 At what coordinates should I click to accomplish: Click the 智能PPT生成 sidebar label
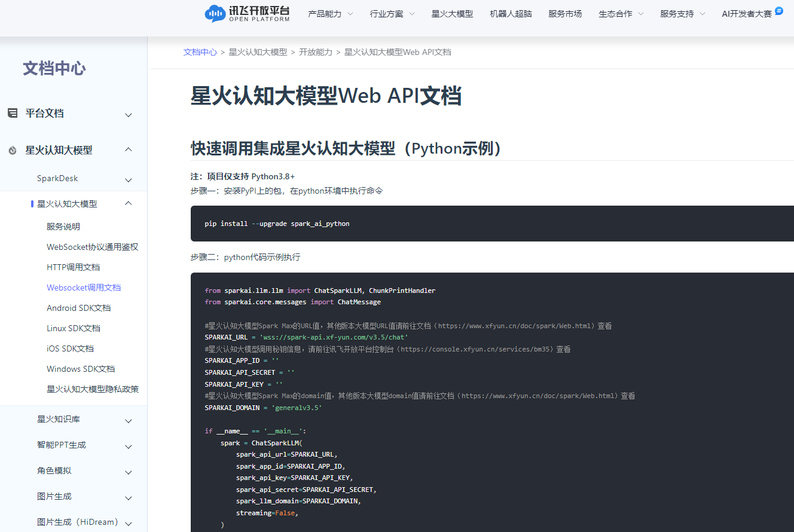(x=62, y=445)
